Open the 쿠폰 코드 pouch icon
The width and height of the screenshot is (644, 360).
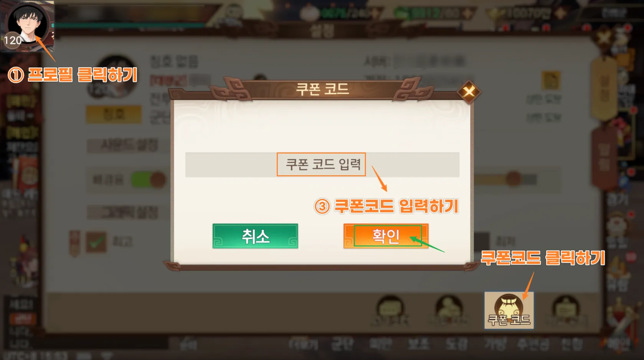(509, 310)
